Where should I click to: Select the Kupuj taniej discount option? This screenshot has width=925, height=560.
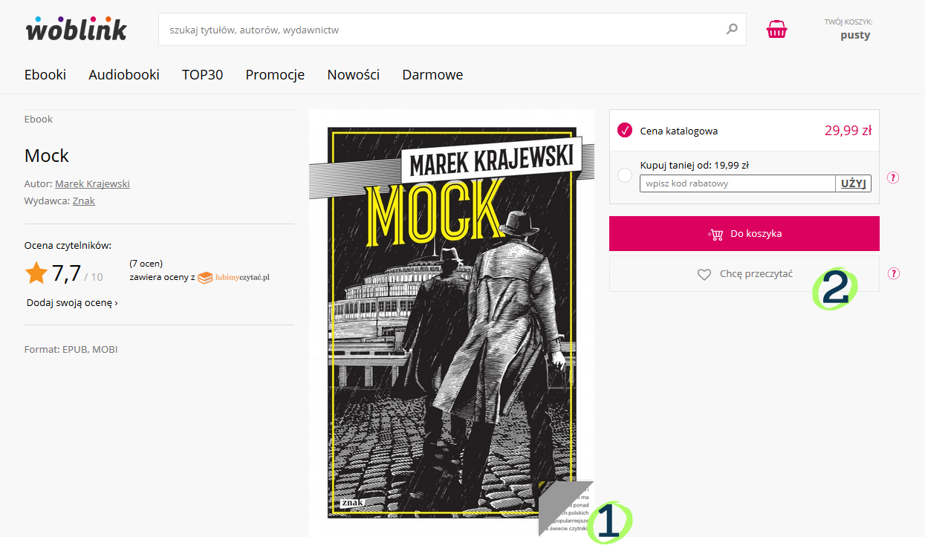pyautogui.click(x=625, y=175)
